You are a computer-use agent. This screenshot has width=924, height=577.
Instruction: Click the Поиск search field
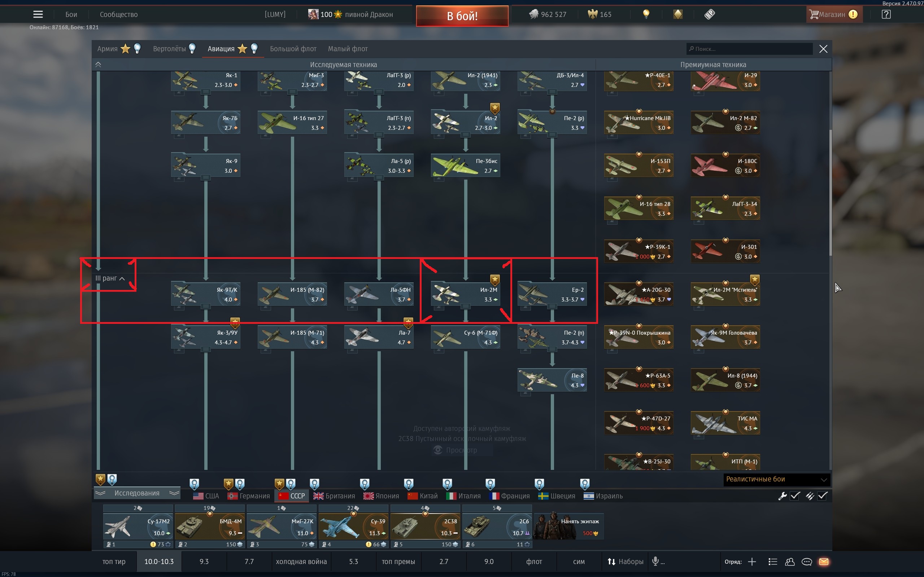pyautogui.click(x=749, y=49)
